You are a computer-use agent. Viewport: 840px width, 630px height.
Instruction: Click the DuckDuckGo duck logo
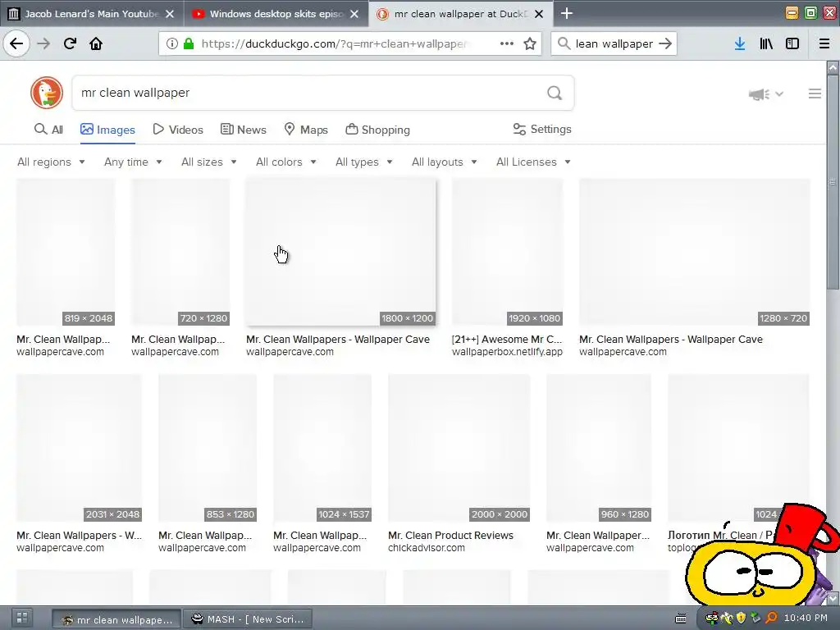tap(47, 93)
